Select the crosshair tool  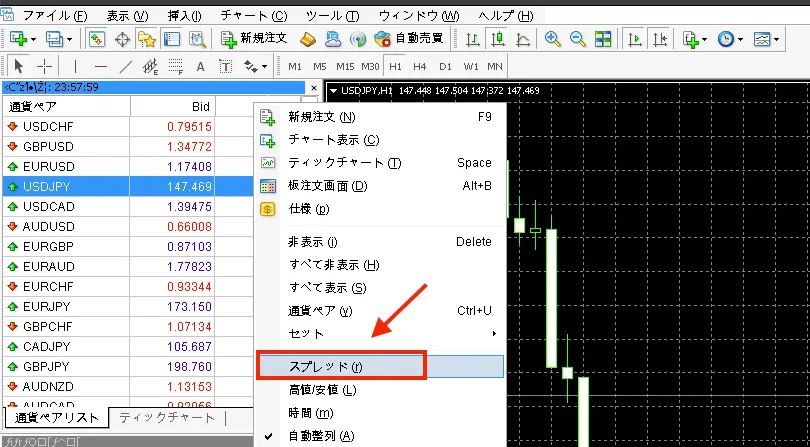(x=45, y=66)
